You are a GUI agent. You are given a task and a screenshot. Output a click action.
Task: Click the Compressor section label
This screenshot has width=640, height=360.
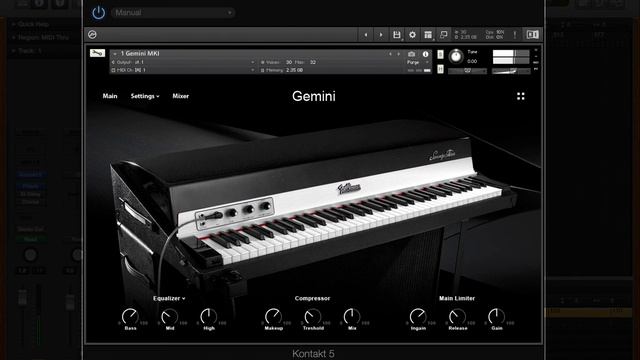[x=312, y=298]
